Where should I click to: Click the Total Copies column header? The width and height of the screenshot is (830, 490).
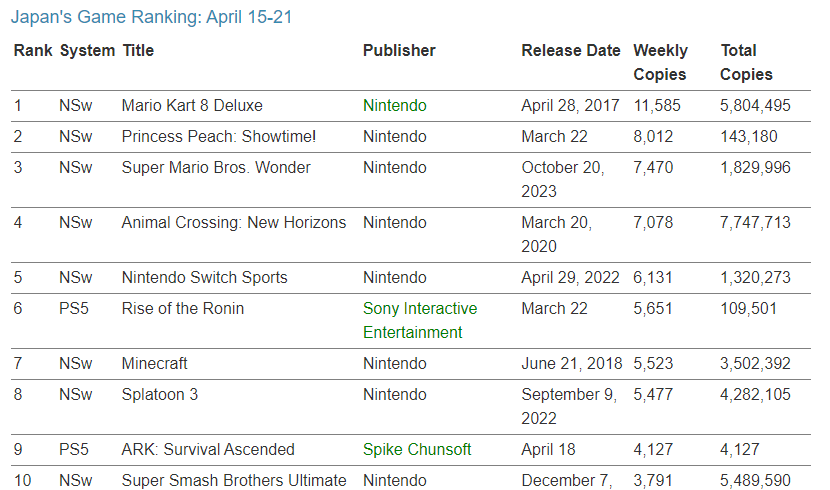click(x=746, y=62)
